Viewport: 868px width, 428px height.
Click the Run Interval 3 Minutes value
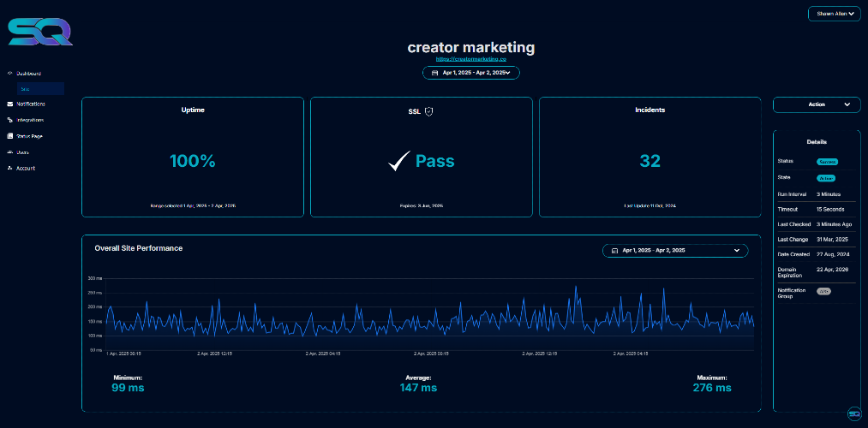(x=829, y=194)
